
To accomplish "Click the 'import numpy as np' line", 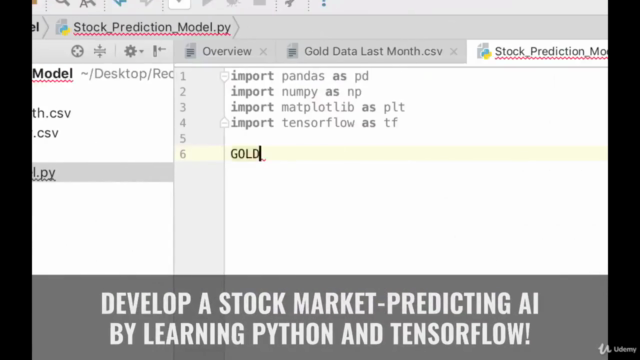I will [296, 92].
